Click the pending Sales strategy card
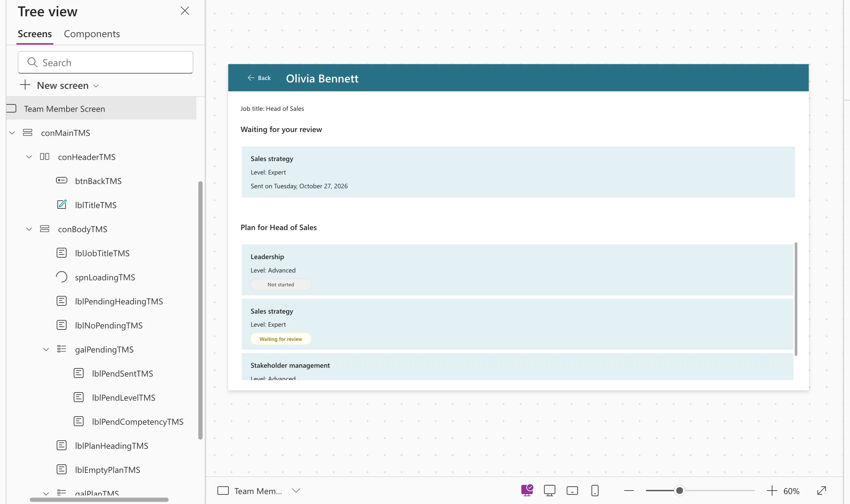The image size is (850, 504). [518, 172]
